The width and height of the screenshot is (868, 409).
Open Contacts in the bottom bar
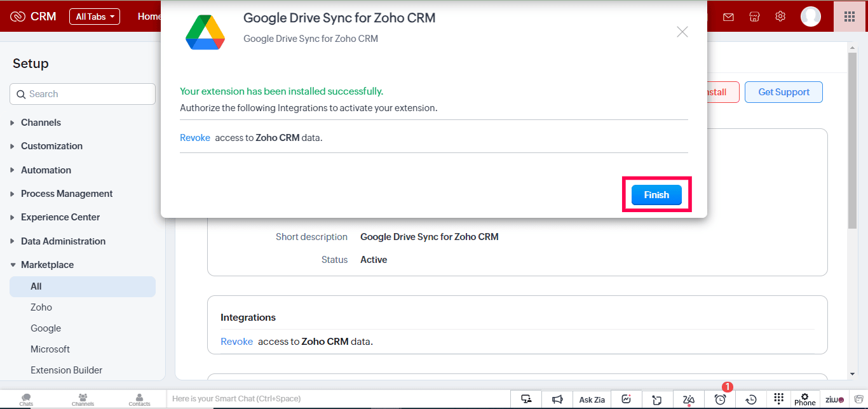pos(139,399)
